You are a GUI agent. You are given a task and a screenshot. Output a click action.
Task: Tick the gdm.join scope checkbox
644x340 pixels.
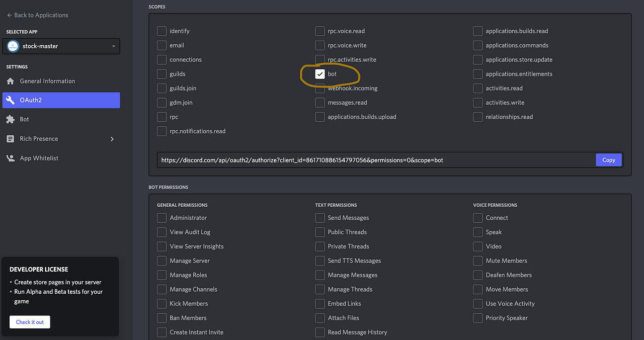click(162, 103)
